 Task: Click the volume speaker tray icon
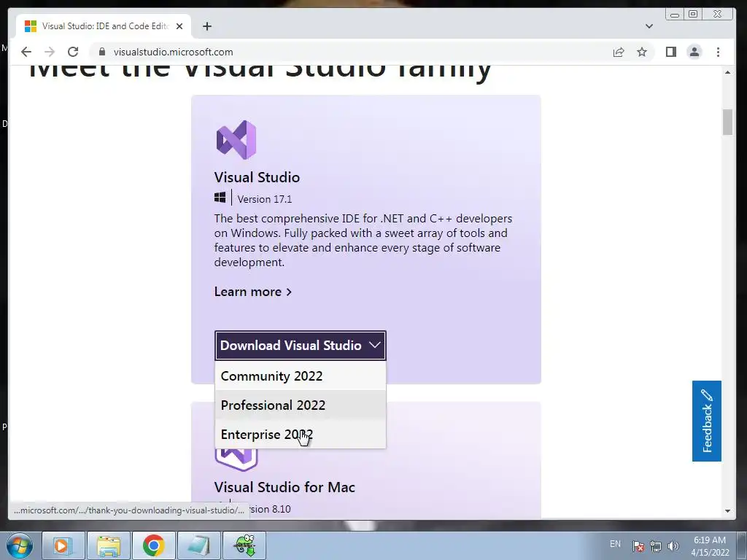point(673,546)
